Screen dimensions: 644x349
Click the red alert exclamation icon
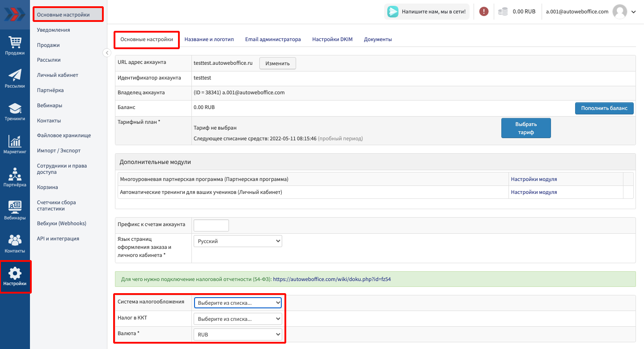click(484, 12)
